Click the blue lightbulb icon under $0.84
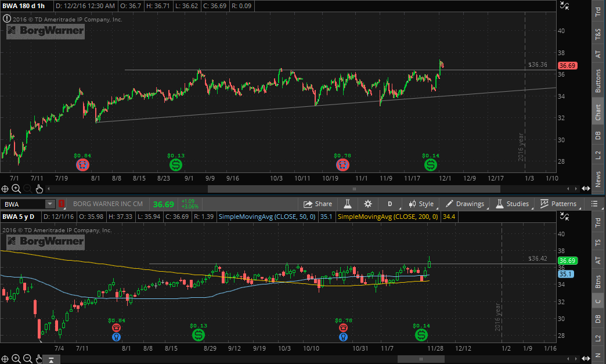Image resolution: width=606 pixels, height=364 pixels. click(x=117, y=336)
